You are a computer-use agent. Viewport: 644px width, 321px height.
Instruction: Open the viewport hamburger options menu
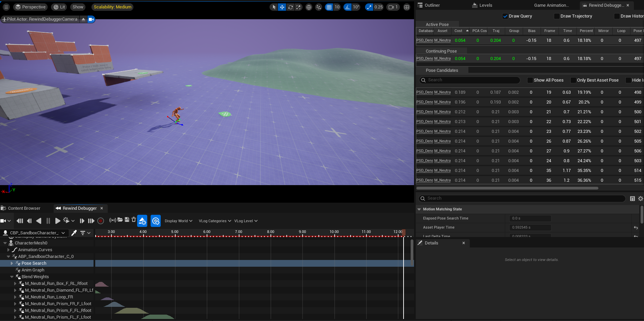[6, 7]
